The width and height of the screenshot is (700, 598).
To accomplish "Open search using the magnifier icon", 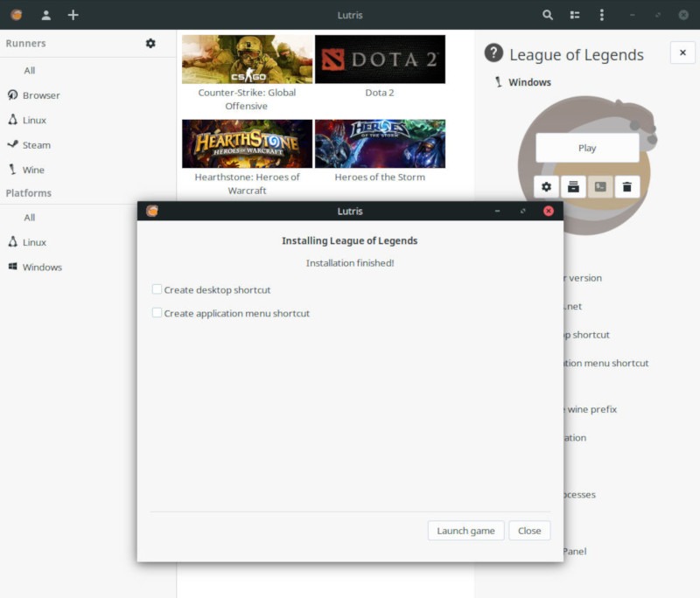I will tap(548, 15).
